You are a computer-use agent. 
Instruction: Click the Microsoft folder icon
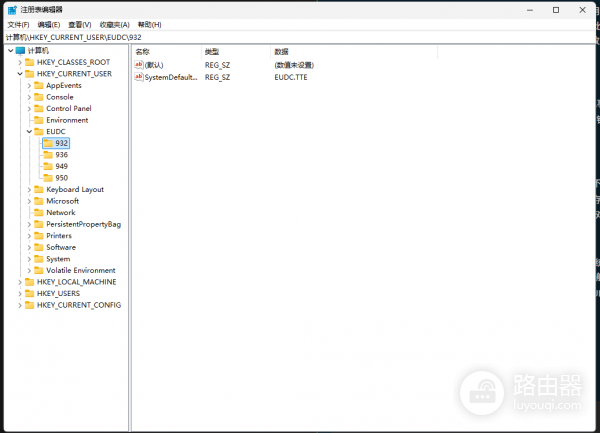click(x=39, y=201)
